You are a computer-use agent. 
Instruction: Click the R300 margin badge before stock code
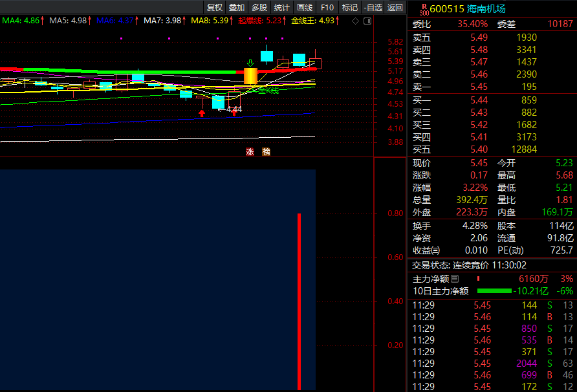[x=424, y=8]
